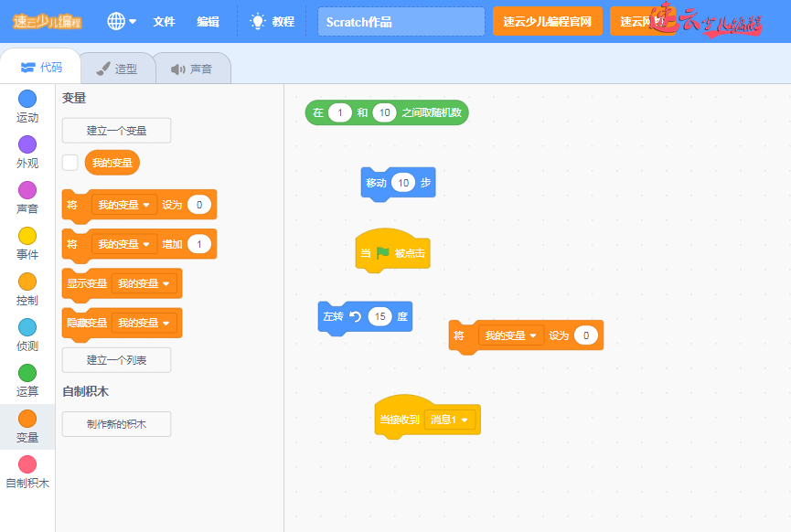This screenshot has width=791, height=532.
Task: Select the magenta 声音 category color circle
Action: click(x=27, y=190)
